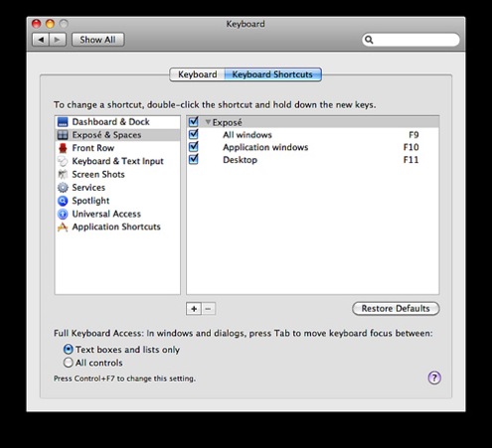492x448 pixels.
Task: Select the Keyboard Shortcuts tab
Action: point(272,75)
